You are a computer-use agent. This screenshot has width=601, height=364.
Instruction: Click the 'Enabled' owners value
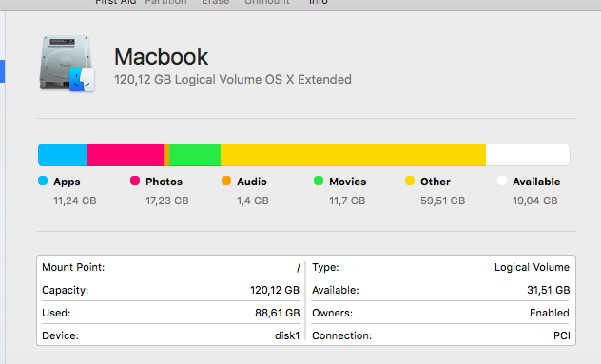(x=550, y=313)
